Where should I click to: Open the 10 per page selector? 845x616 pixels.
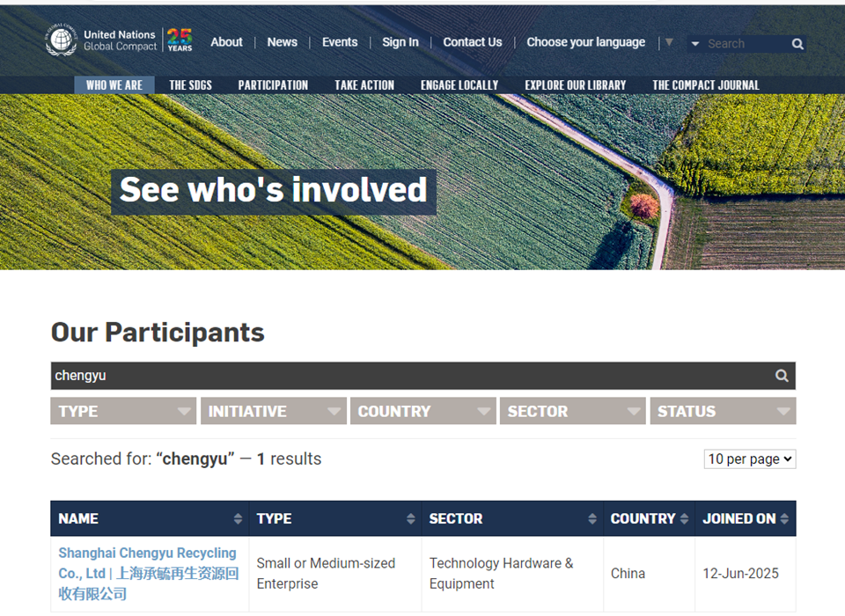pyautogui.click(x=750, y=459)
